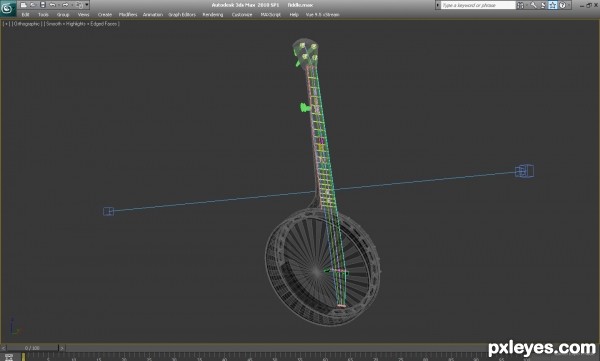Open the Group menu
600x361 pixels.
click(63, 15)
